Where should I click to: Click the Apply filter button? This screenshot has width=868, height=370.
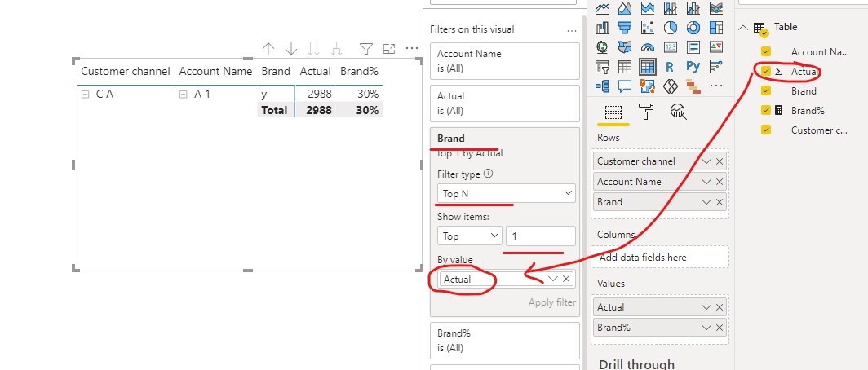coord(551,302)
